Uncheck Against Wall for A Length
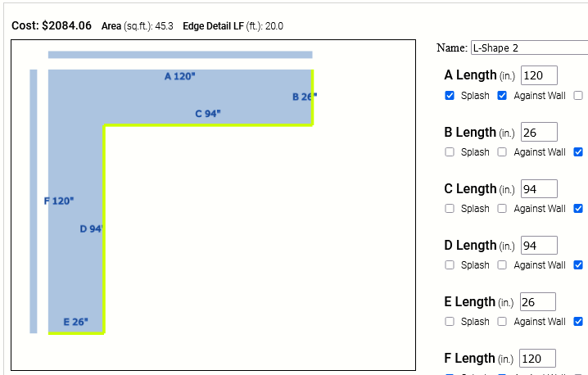Viewport: 588px width, 375px height. pyautogui.click(x=502, y=96)
